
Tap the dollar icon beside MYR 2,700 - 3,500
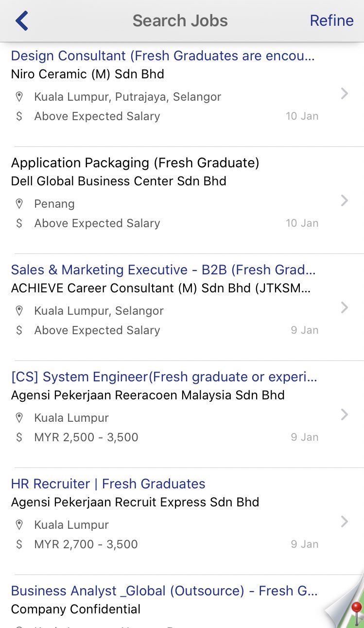[19, 544]
